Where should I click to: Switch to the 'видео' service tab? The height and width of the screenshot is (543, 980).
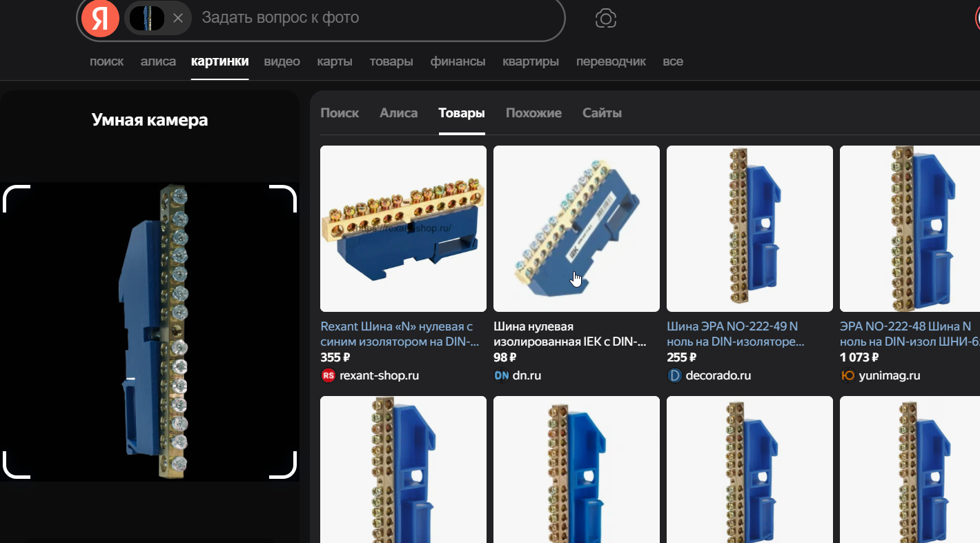pyautogui.click(x=282, y=61)
